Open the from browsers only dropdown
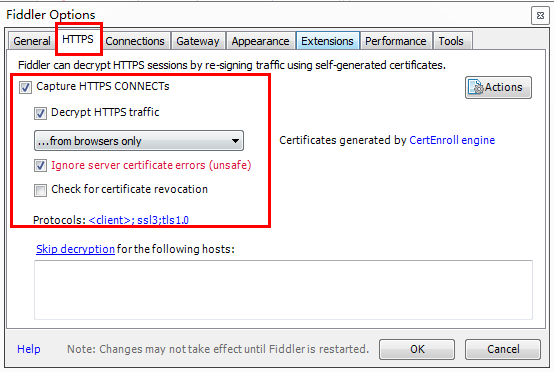Viewport: 554px width, 372px height. click(x=139, y=141)
